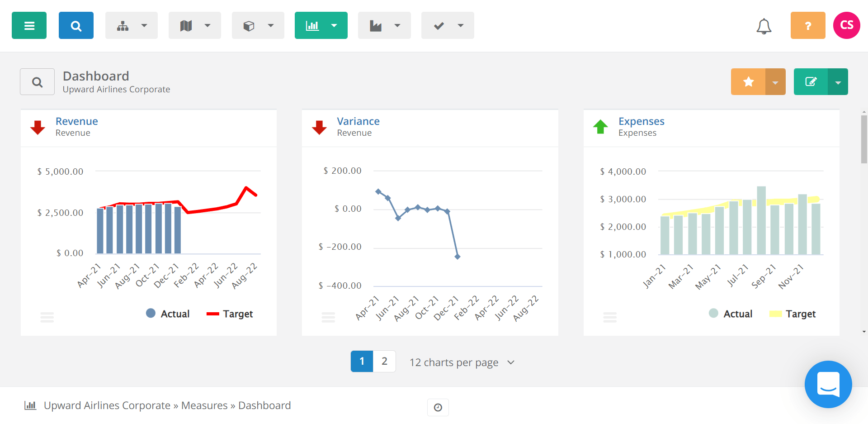Click the clock icon near the breadcrumb

click(x=438, y=407)
